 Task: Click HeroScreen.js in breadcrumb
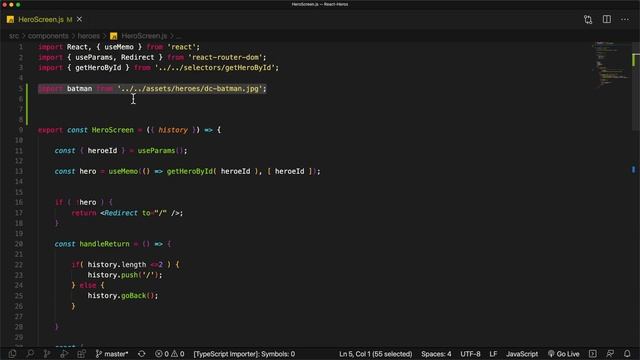click(144, 36)
